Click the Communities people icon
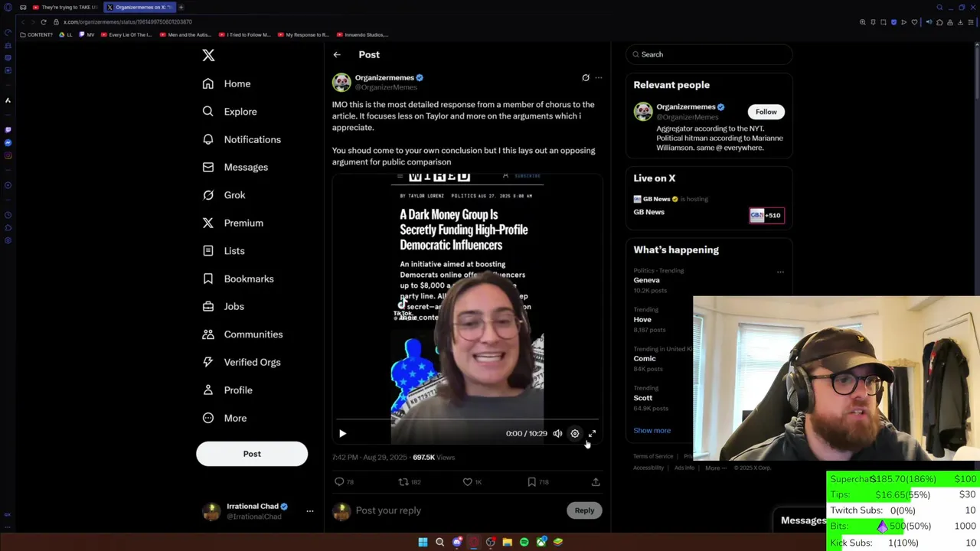 point(208,334)
